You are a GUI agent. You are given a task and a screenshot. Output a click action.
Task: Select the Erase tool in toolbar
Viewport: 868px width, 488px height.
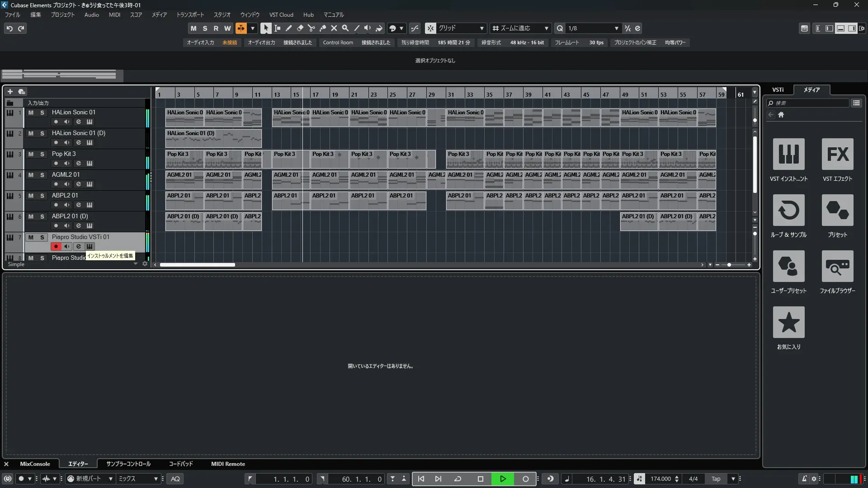[300, 28]
